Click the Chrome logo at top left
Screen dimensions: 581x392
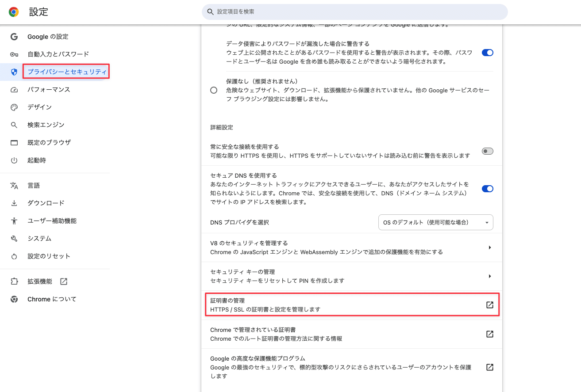pyautogui.click(x=13, y=11)
